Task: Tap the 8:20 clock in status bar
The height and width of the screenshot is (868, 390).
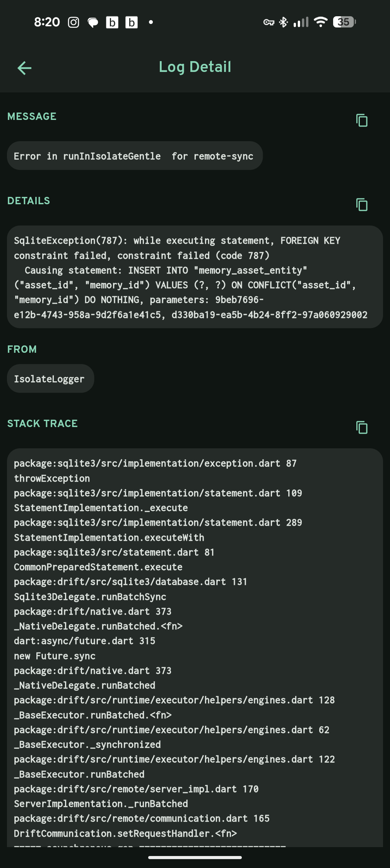Action: [x=47, y=22]
